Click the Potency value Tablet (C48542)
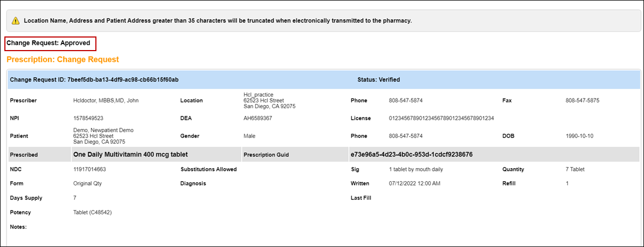Viewport: 644px width, 247px height. (92, 212)
